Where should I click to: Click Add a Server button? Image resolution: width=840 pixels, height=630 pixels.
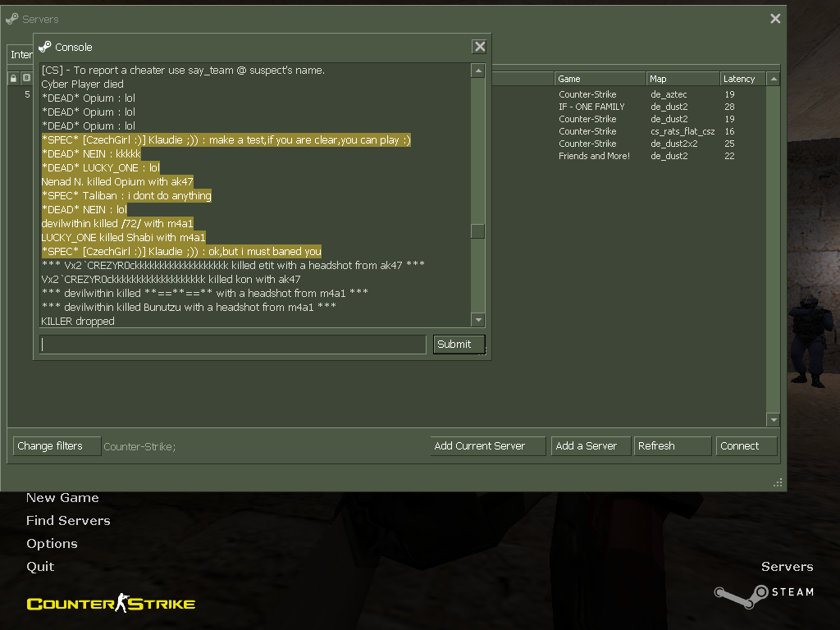pyautogui.click(x=591, y=446)
